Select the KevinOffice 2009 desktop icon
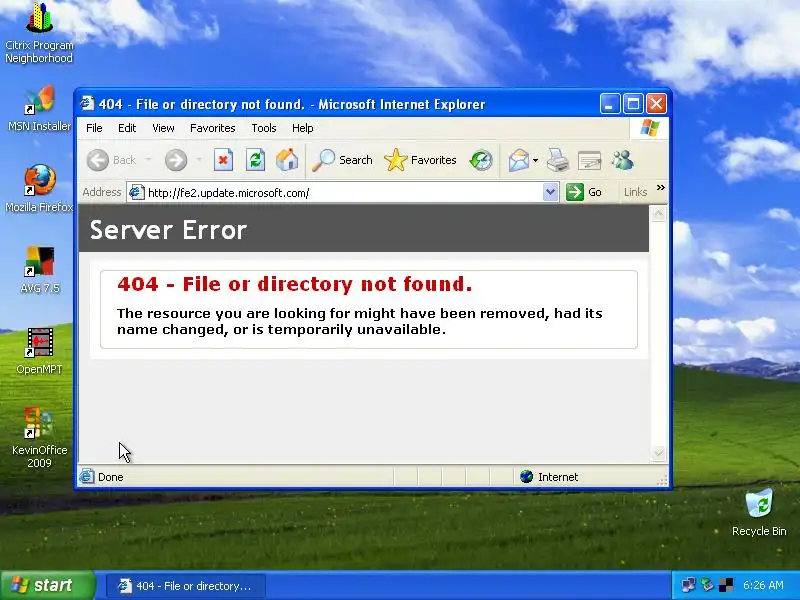The width and height of the screenshot is (800, 600). click(39, 438)
